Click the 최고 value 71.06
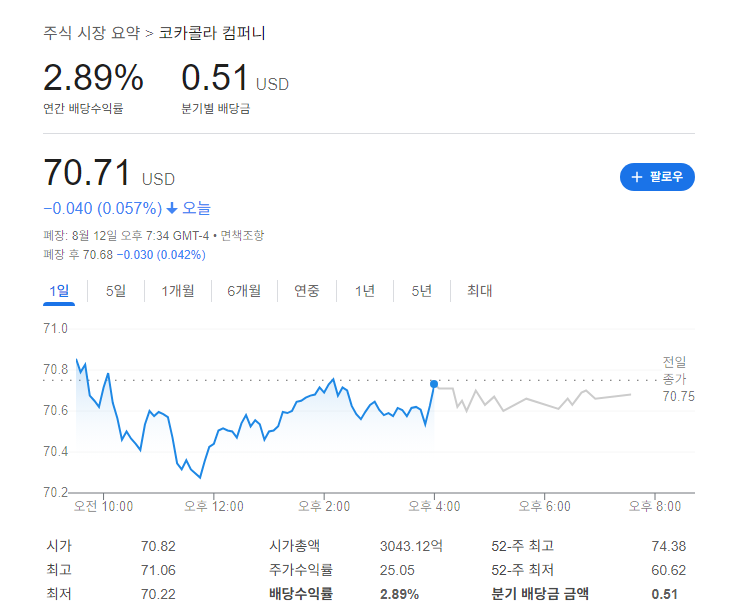The height and width of the screenshot is (615, 739). tap(158, 570)
